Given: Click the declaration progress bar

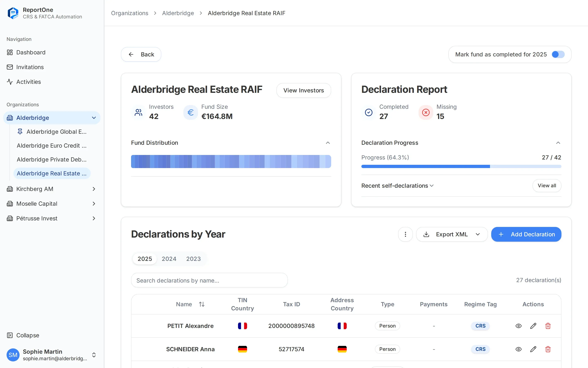Looking at the screenshot, I should (461, 166).
